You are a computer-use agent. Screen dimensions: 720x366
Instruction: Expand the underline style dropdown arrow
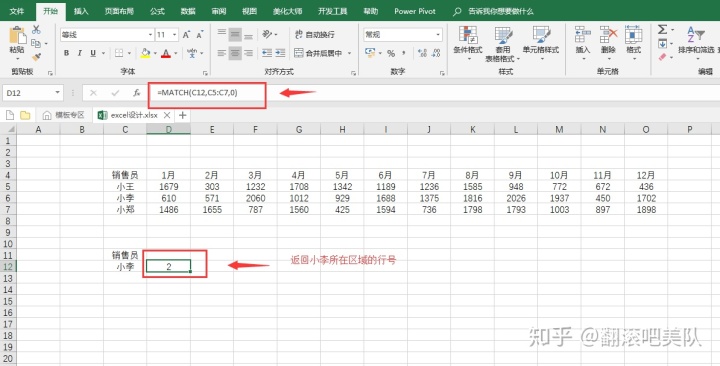tap(103, 53)
